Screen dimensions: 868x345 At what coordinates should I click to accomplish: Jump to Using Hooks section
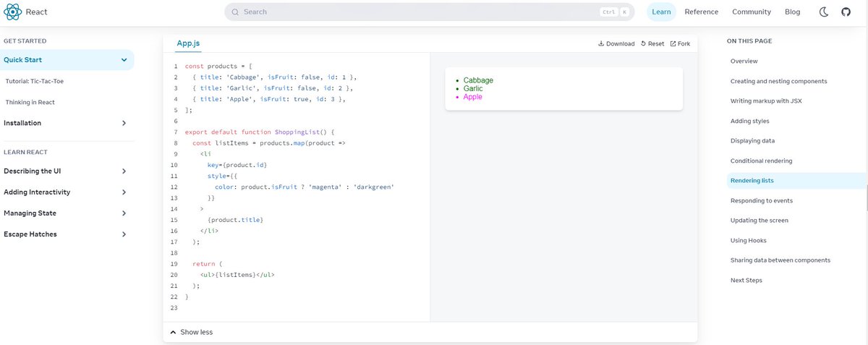click(x=749, y=240)
